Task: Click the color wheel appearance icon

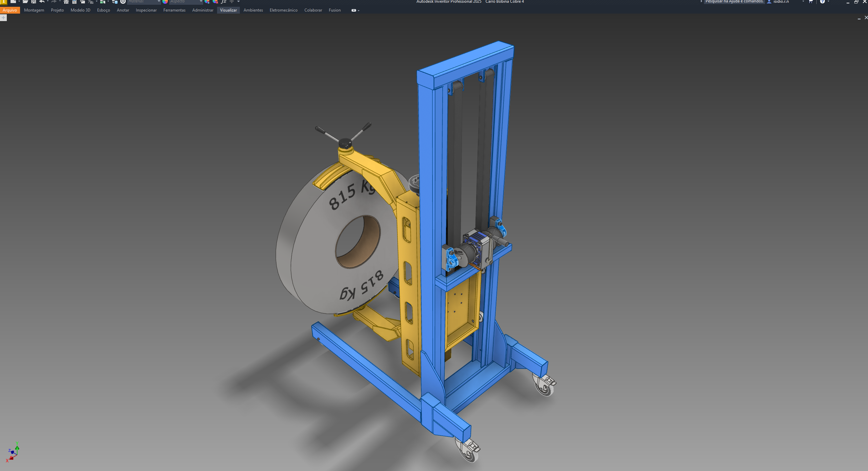Action: [x=165, y=1]
